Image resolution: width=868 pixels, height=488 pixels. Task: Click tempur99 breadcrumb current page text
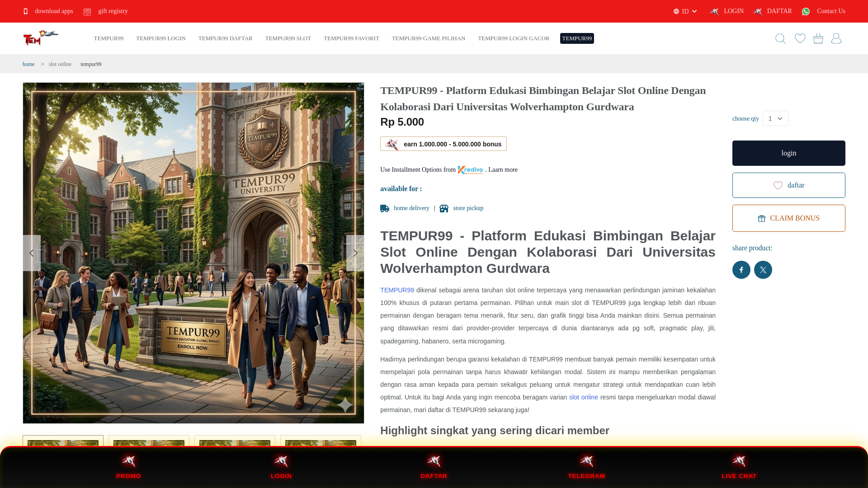tap(91, 64)
